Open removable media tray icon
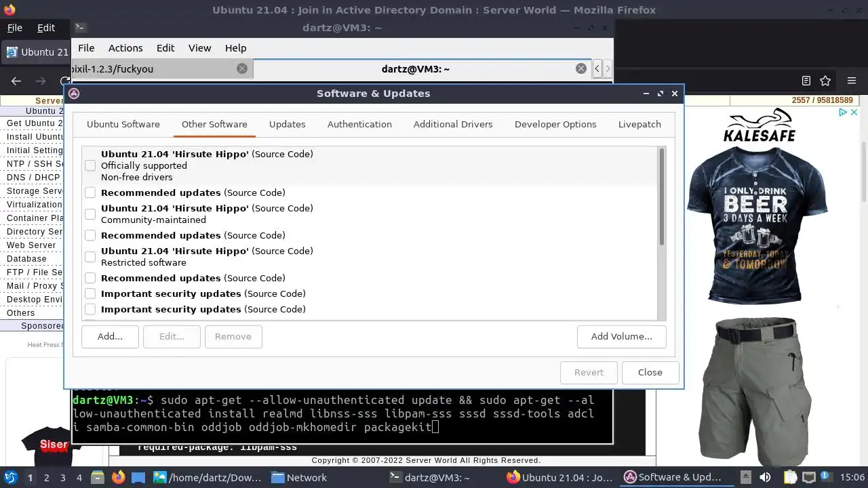The width and height of the screenshot is (868, 488). coord(745,477)
